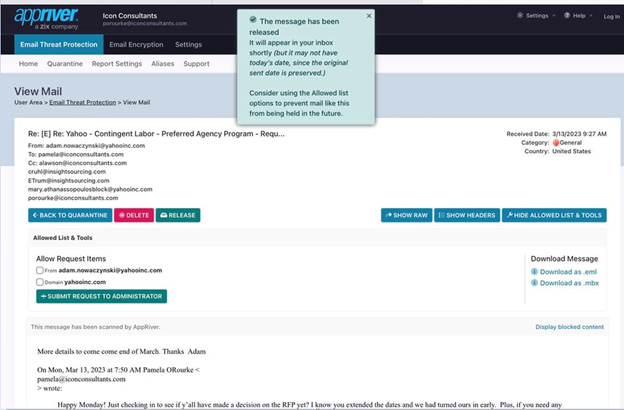Open the Support submenu item
The image size is (624, 410).
click(x=196, y=63)
